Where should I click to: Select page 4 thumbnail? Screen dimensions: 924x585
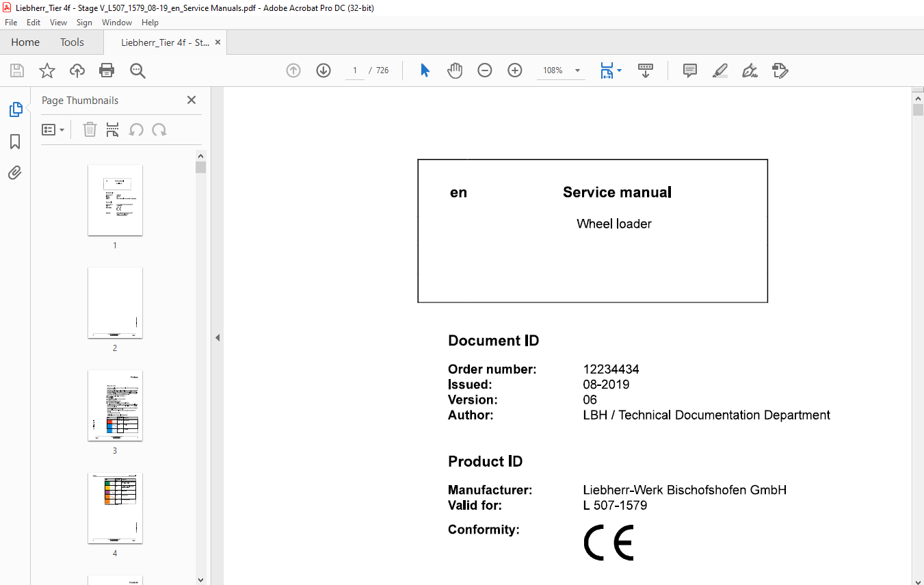pos(115,508)
